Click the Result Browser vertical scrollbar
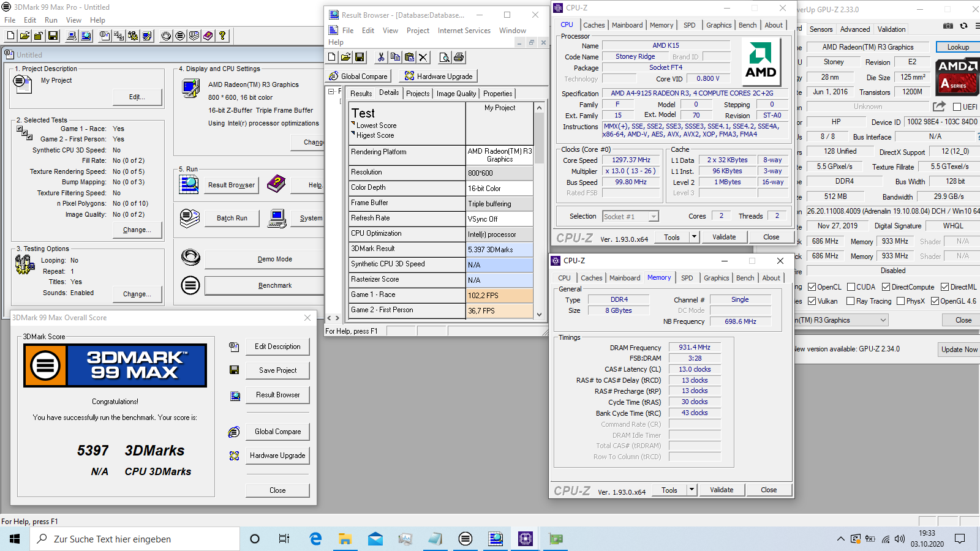Viewport: 980px width, 551px height. click(x=539, y=211)
